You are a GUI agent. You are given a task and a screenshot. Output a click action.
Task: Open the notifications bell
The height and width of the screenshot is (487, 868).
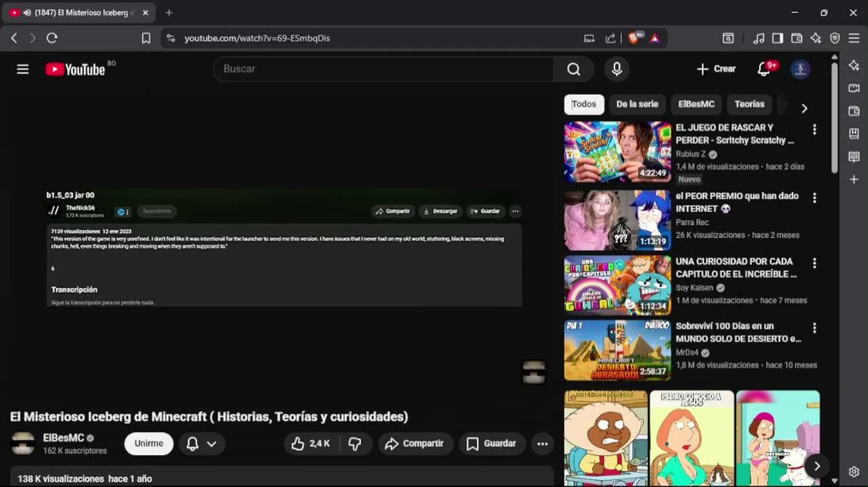765,69
